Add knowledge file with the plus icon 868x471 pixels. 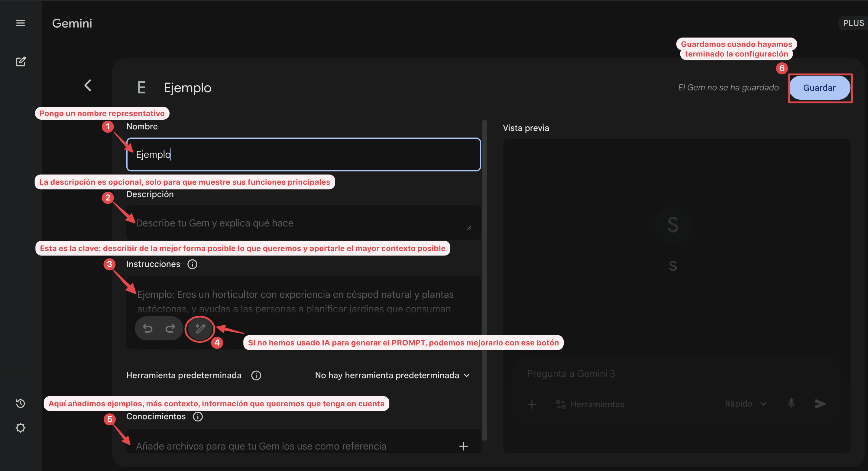pyautogui.click(x=463, y=446)
